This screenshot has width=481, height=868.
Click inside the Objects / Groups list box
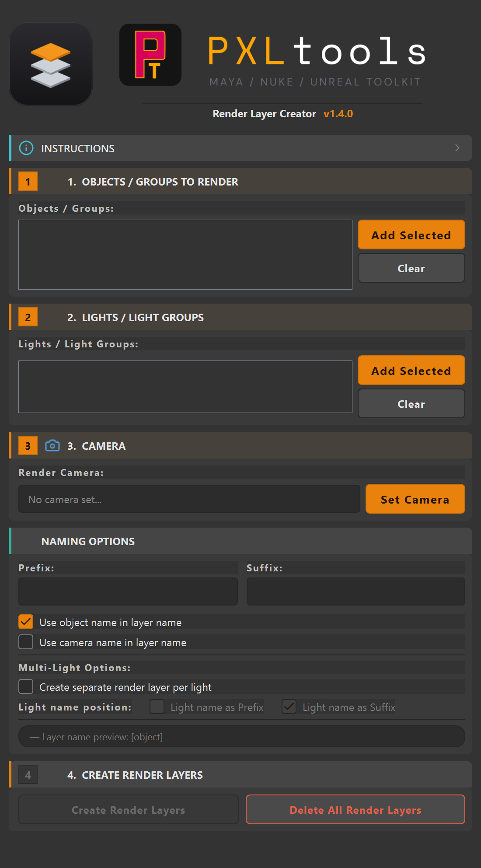185,255
